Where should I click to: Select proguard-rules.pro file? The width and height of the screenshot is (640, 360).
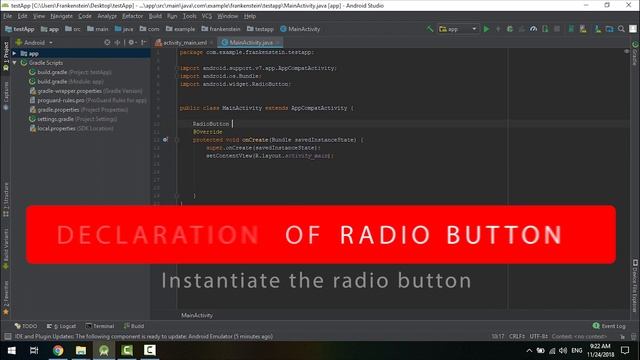tap(88, 100)
